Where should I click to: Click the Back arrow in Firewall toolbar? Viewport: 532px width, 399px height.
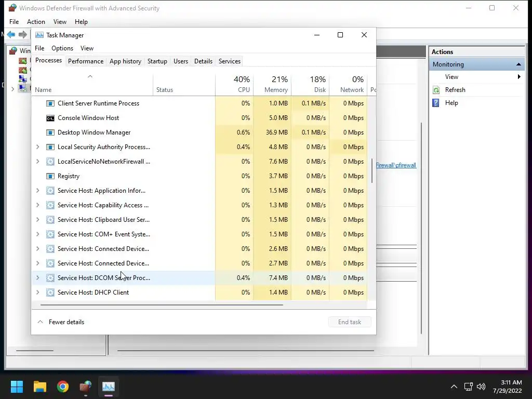coord(11,34)
